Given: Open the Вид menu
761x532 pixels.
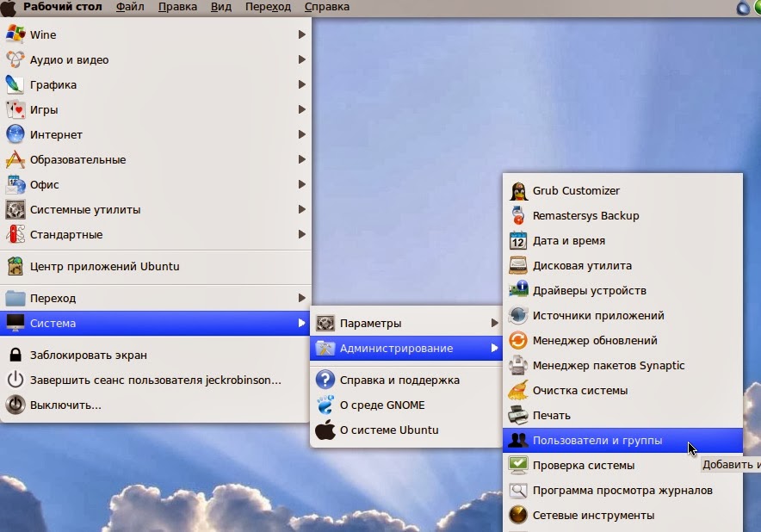Looking at the screenshot, I should [x=221, y=7].
